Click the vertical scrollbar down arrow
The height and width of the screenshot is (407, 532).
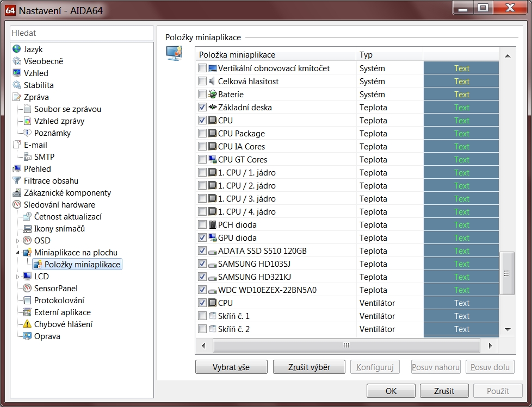click(508, 329)
